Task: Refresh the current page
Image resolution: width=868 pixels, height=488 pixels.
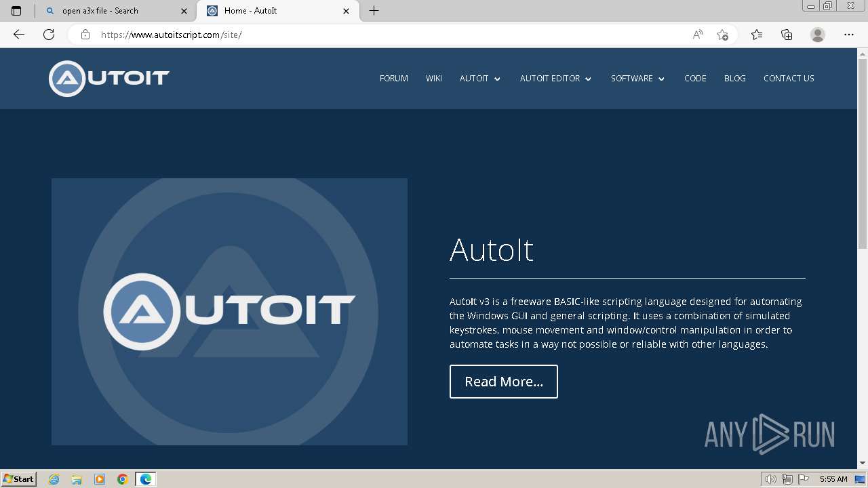Action: [49, 35]
